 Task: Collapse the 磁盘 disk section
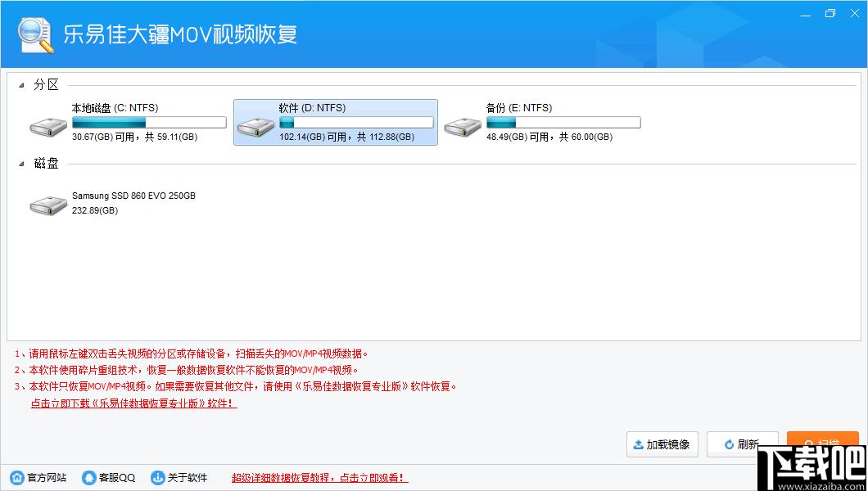coord(21,164)
